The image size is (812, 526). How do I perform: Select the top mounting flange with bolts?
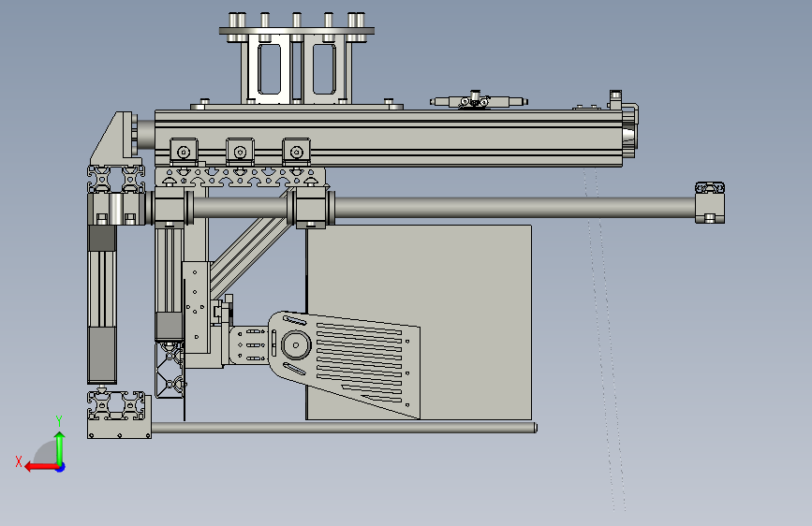(x=297, y=31)
